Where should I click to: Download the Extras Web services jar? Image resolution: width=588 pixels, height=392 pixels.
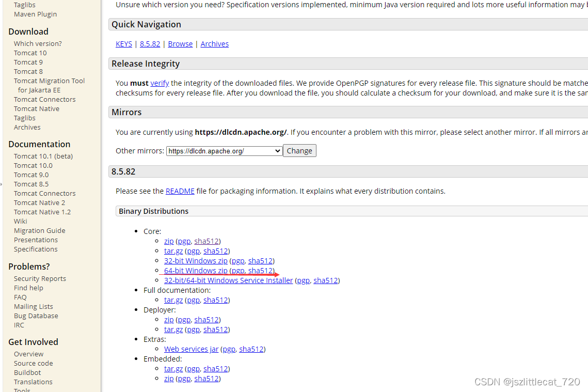click(x=191, y=349)
